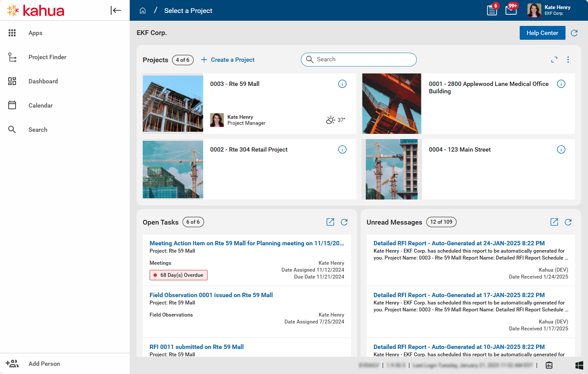588x374 pixels.
Task: Open Apps in the sidebar
Action: click(35, 33)
